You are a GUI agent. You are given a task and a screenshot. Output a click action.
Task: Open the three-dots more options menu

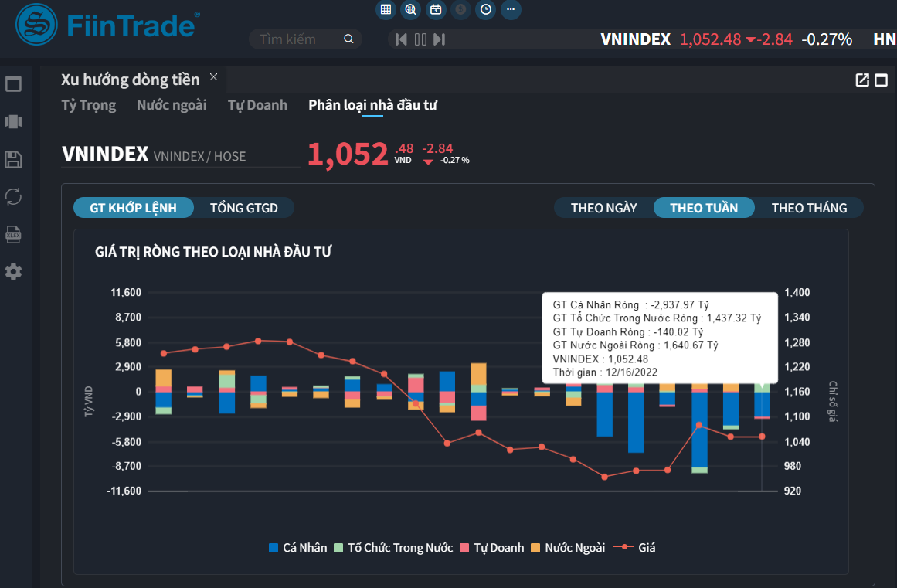(511, 9)
